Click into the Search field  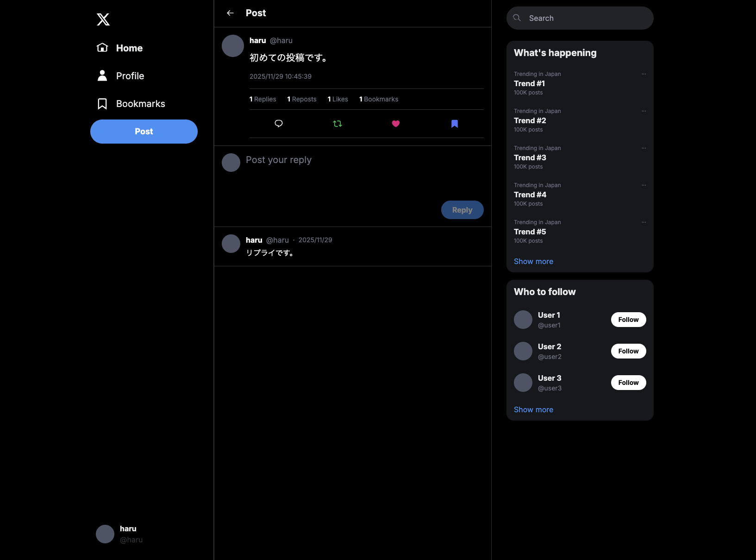[x=580, y=18]
